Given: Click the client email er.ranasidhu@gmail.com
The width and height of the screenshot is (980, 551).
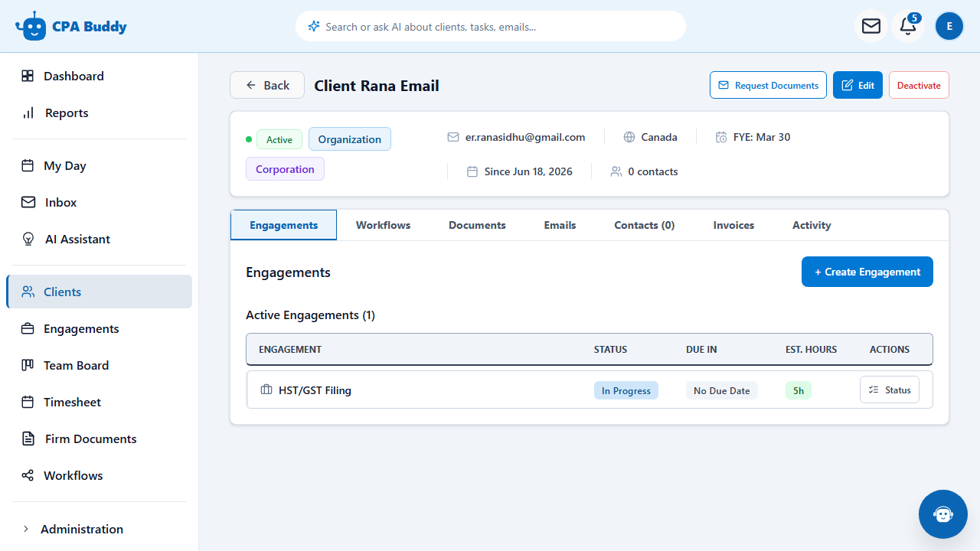Looking at the screenshot, I should click(525, 137).
